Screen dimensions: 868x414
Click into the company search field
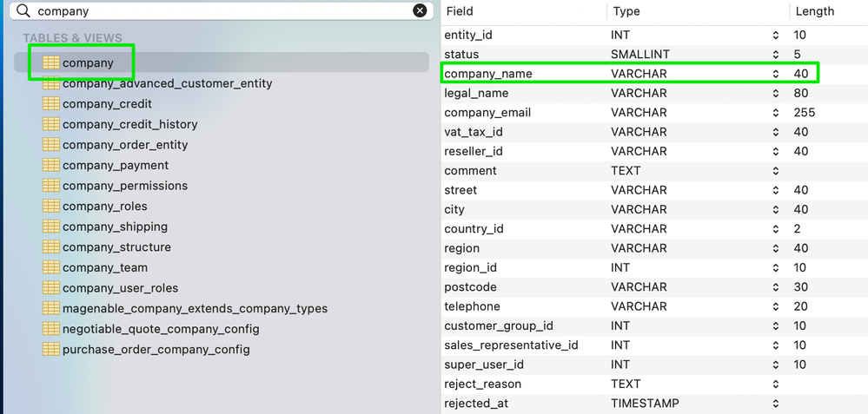[x=217, y=11]
